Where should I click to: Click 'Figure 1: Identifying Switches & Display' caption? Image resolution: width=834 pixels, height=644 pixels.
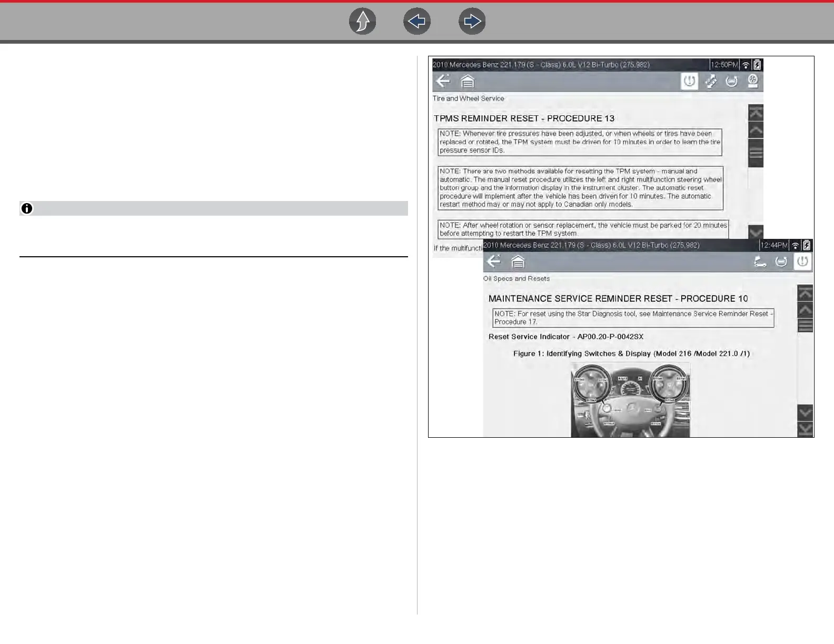[631, 354]
